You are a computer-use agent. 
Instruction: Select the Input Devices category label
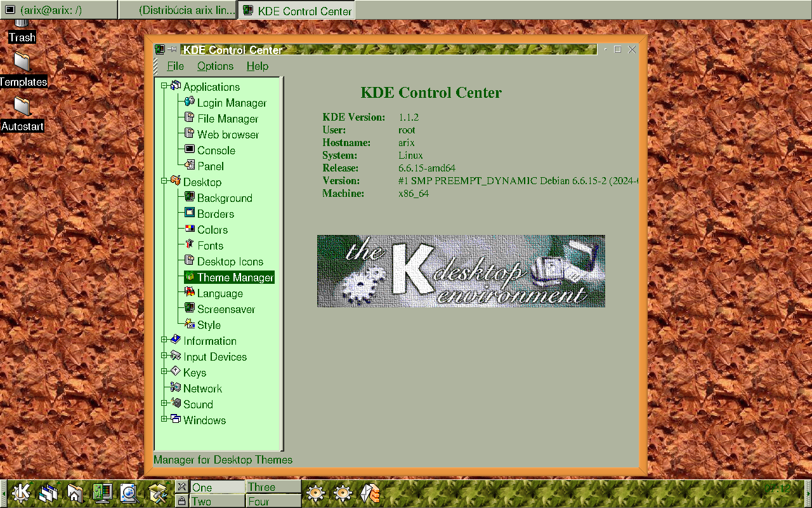(215, 357)
